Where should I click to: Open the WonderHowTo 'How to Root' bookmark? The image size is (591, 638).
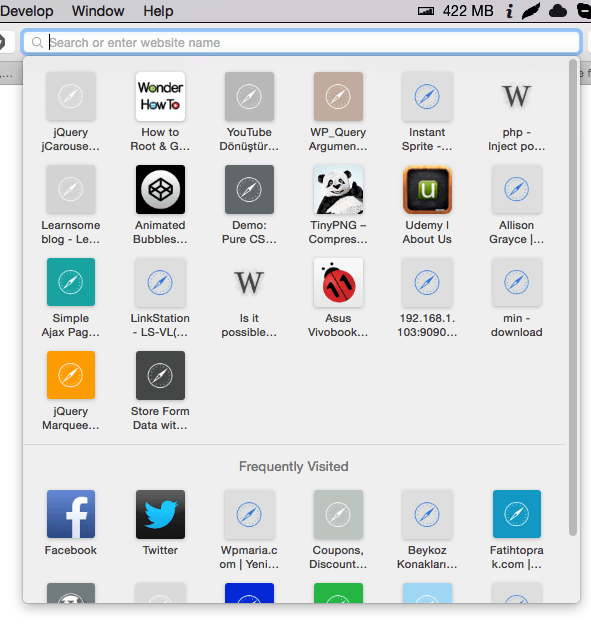pos(160,96)
